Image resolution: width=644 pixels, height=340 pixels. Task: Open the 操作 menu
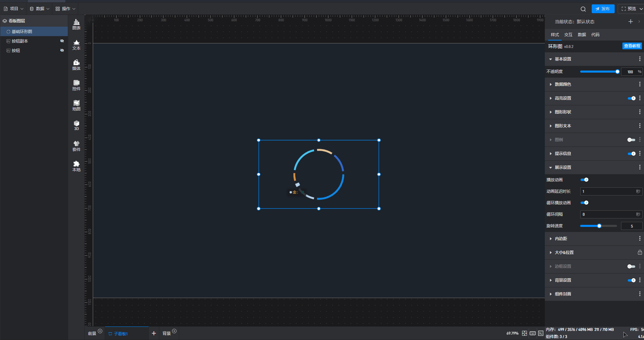[x=65, y=9]
